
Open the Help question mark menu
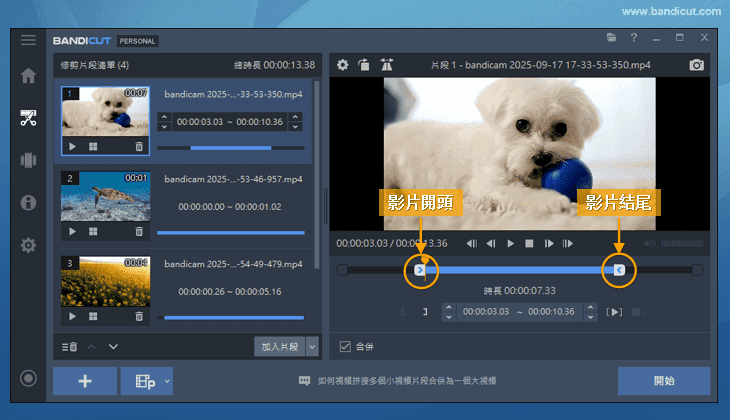pyautogui.click(x=634, y=38)
